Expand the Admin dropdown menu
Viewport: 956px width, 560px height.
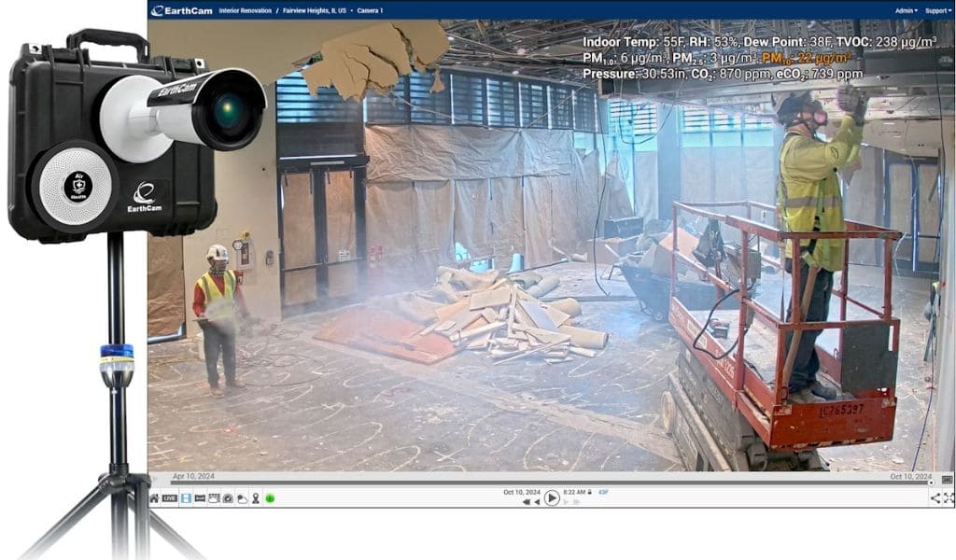coord(905,10)
